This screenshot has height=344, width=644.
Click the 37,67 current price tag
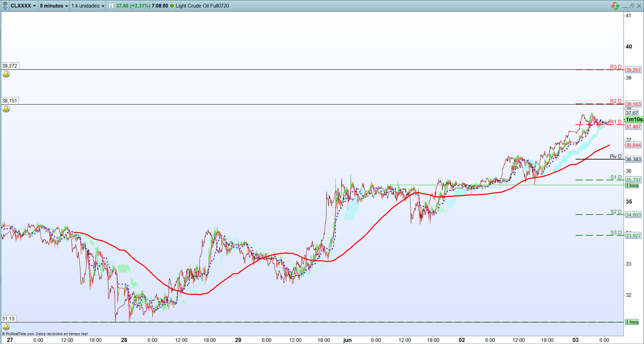[632, 113]
